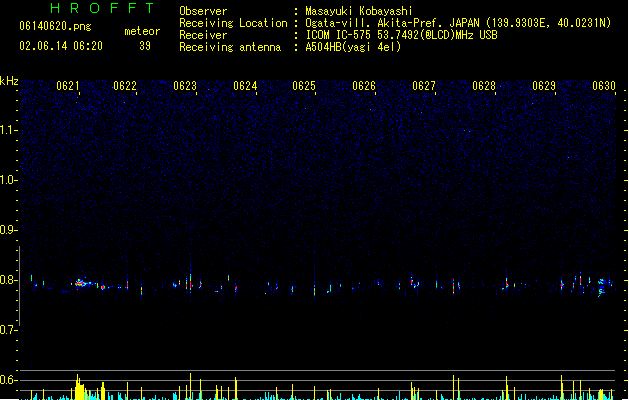Click the receiver value ICOM IC-575 53.7492 MHz USB

(x=401, y=35)
